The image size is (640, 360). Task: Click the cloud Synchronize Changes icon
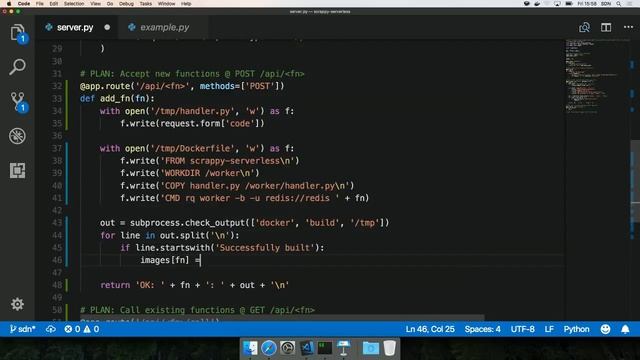[51, 329]
